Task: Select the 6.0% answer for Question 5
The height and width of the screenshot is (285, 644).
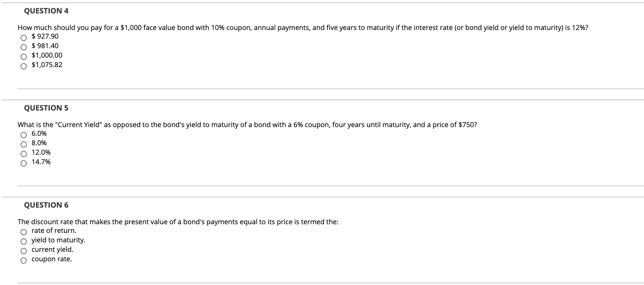Action: (24, 135)
